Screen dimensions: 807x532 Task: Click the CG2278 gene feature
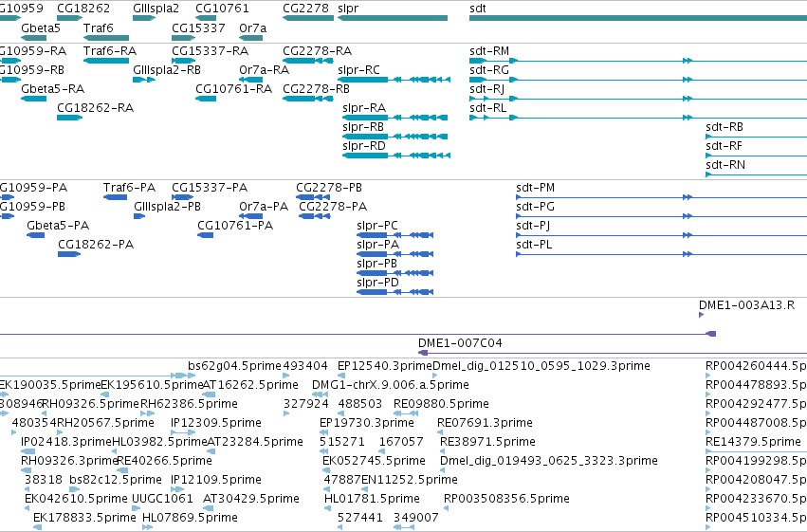point(308,18)
